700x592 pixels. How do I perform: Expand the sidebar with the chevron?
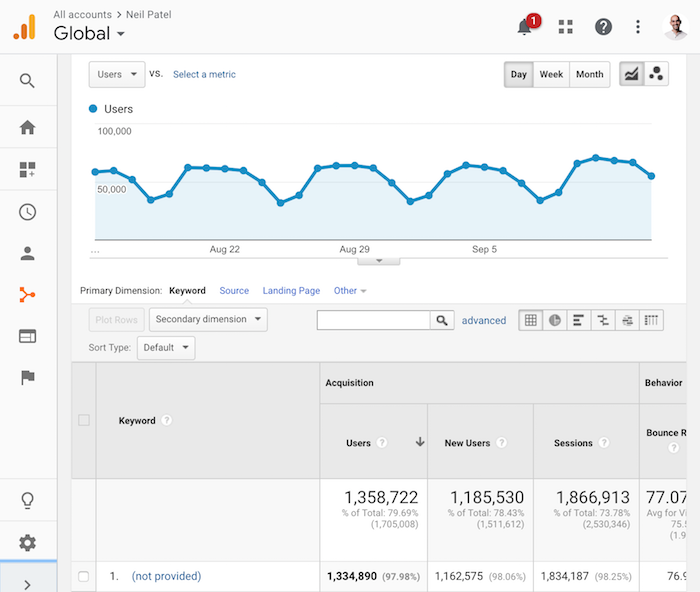(27, 584)
